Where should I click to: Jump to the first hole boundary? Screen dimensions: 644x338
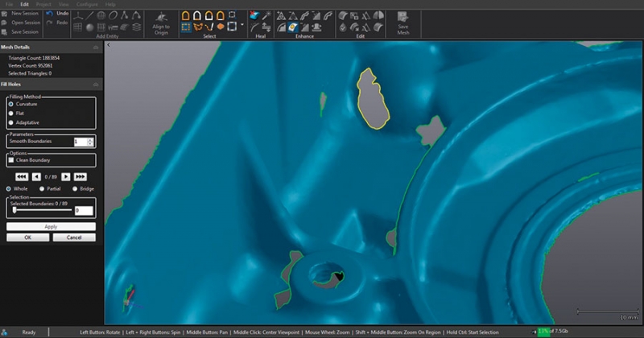tap(22, 176)
